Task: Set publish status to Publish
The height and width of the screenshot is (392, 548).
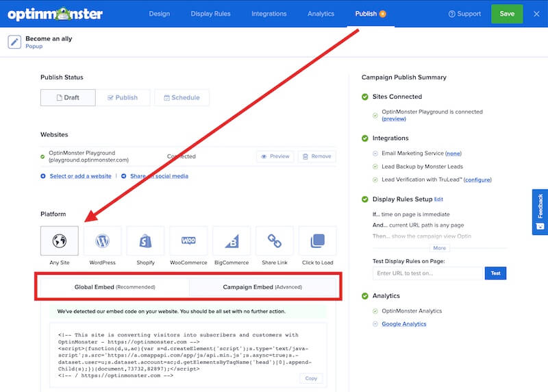Action: tap(123, 97)
